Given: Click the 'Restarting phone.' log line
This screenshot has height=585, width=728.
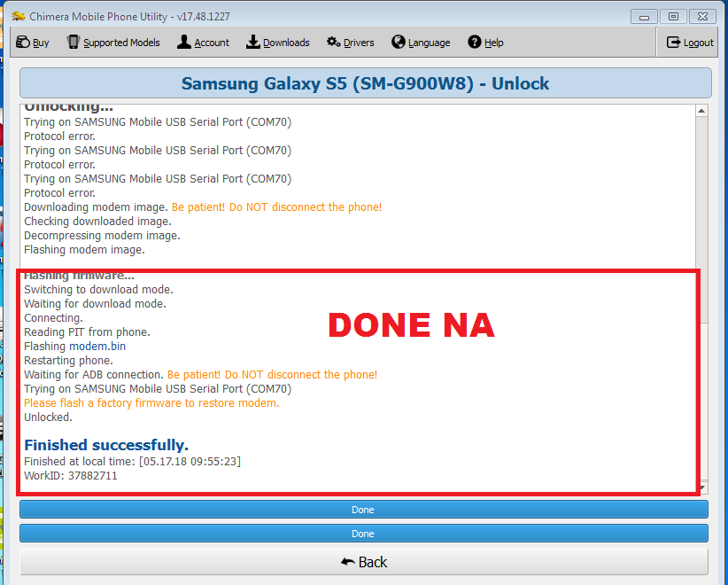Looking at the screenshot, I should 69,361.
